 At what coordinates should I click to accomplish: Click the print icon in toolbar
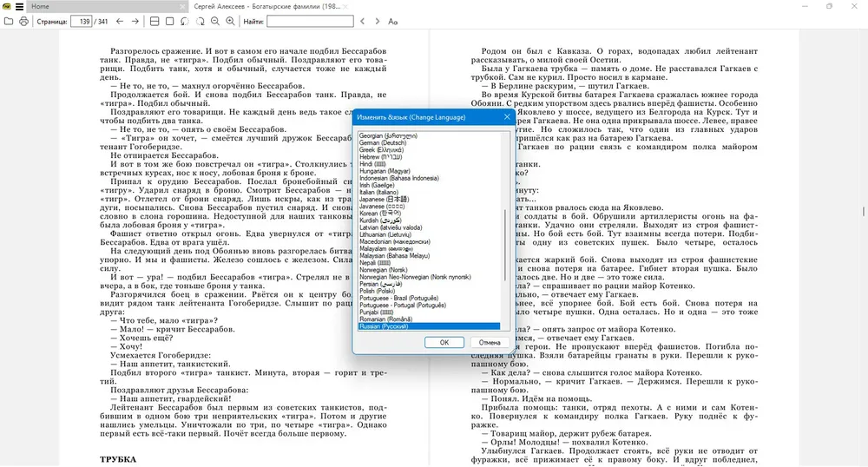tap(23, 22)
